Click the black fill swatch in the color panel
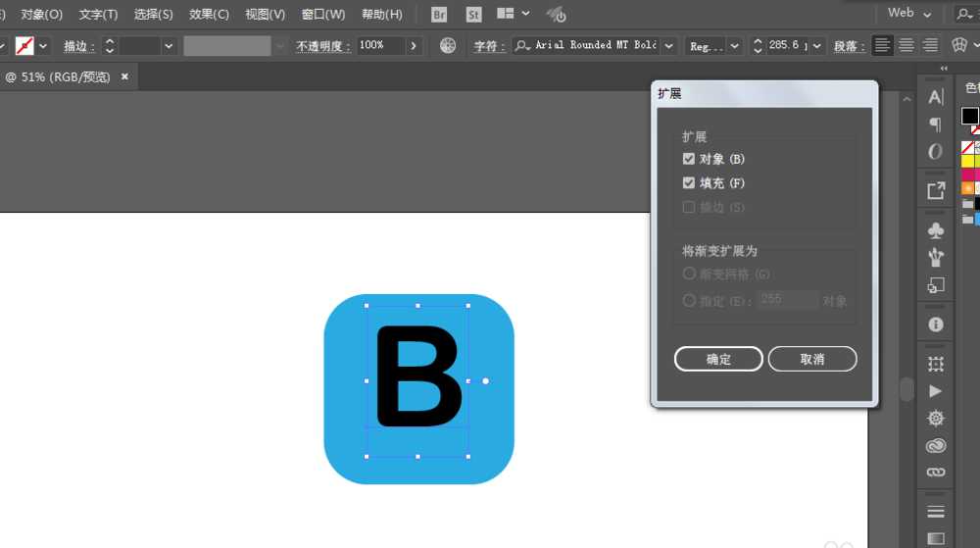This screenshot has height=548, width=980. point(969,116)
